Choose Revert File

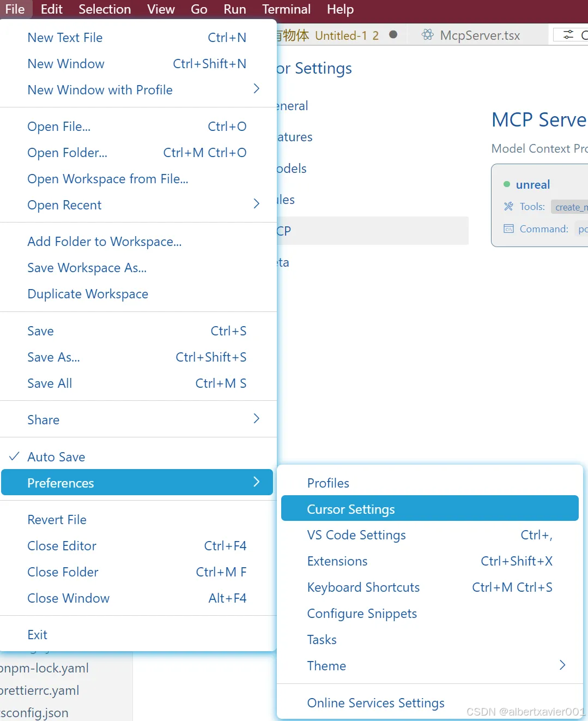coord(137,520)
